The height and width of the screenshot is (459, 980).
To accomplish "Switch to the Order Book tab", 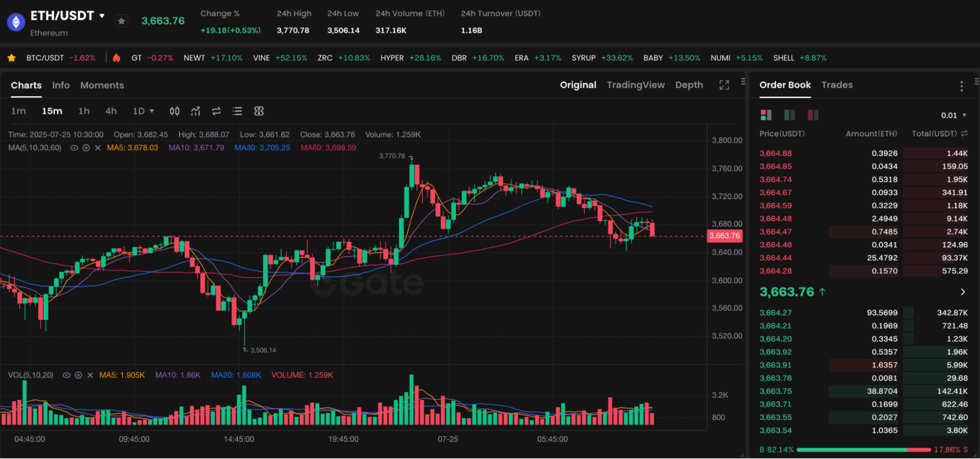I will [x=785, y=85].
